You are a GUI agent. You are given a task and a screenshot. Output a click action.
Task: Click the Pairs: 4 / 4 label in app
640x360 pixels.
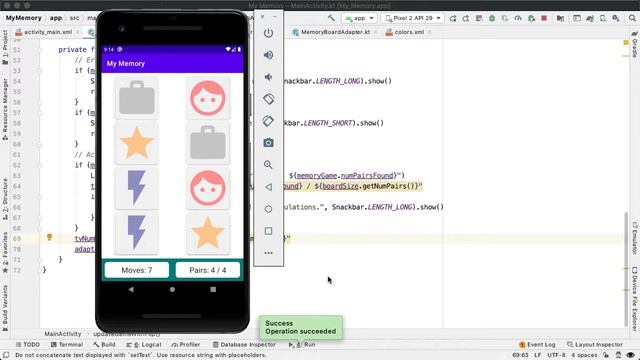click(x=208, y=270)
